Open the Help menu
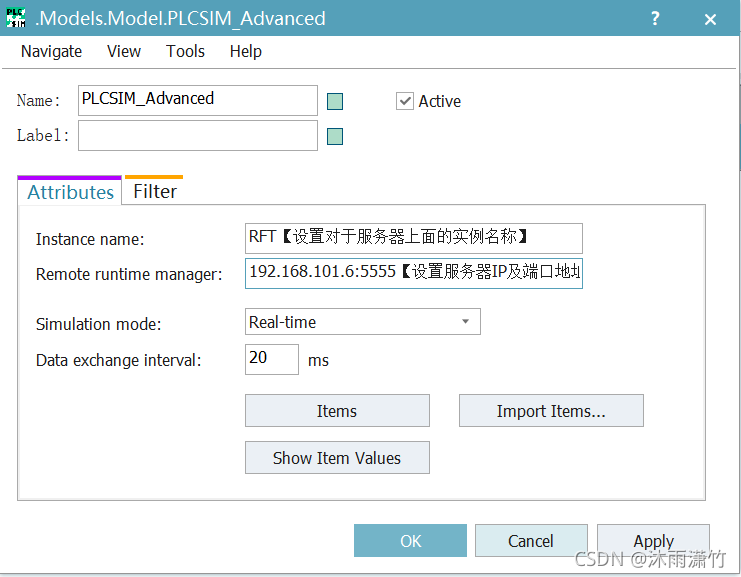Image resolution: width=741 pixels, height=577 pixels. click(246, 52)
